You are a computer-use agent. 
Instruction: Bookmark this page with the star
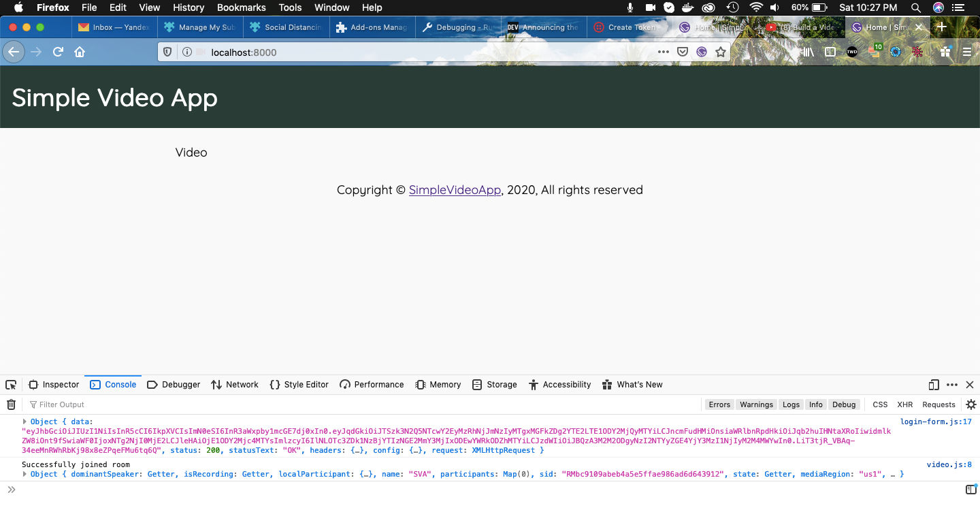720,52
